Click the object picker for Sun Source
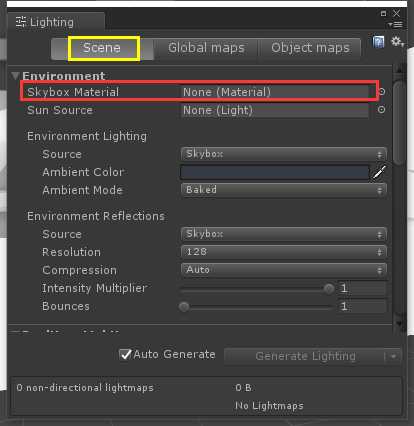The width and height of the screenshot is (414, 426). [x=382, y=109]
